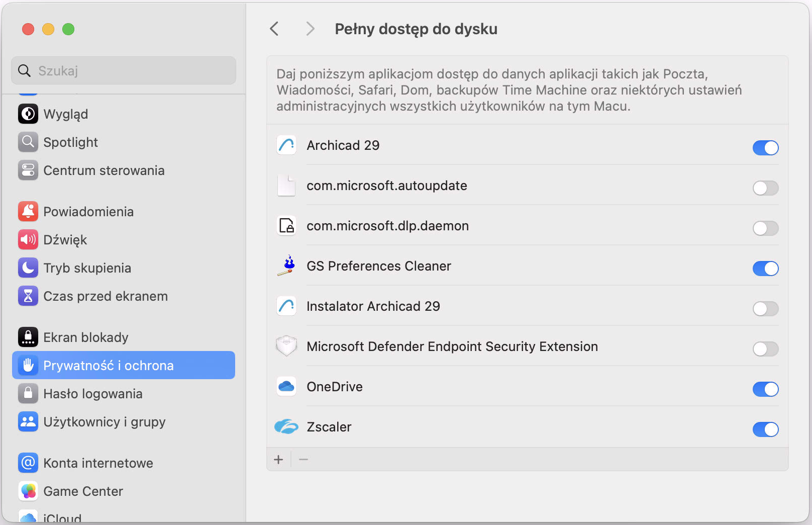
Task: Click the remove application minus button
Action: [303, 459]
